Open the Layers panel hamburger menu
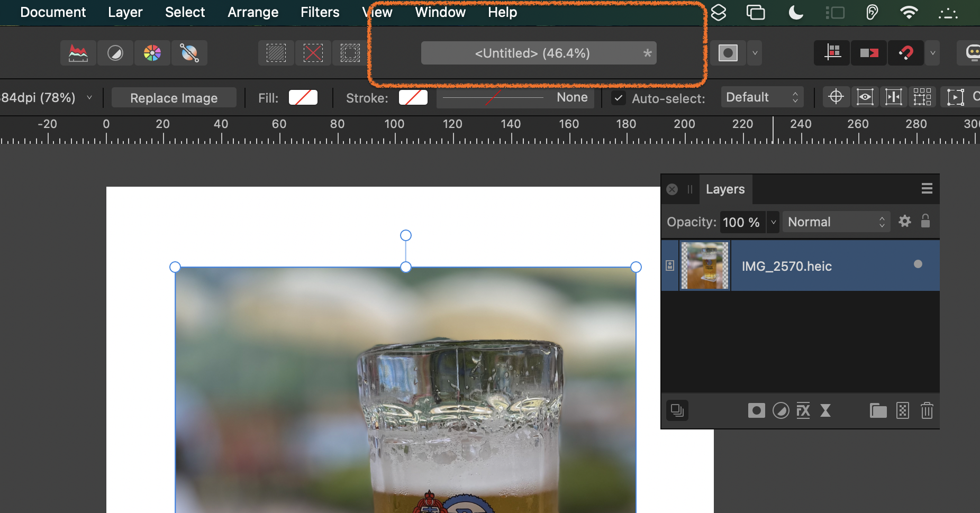Screen dimensions: 980x513 [927, 189]
